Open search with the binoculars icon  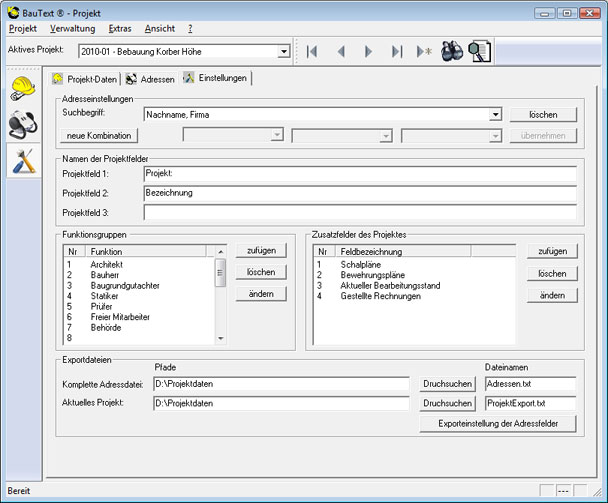[x=452, y=51]
